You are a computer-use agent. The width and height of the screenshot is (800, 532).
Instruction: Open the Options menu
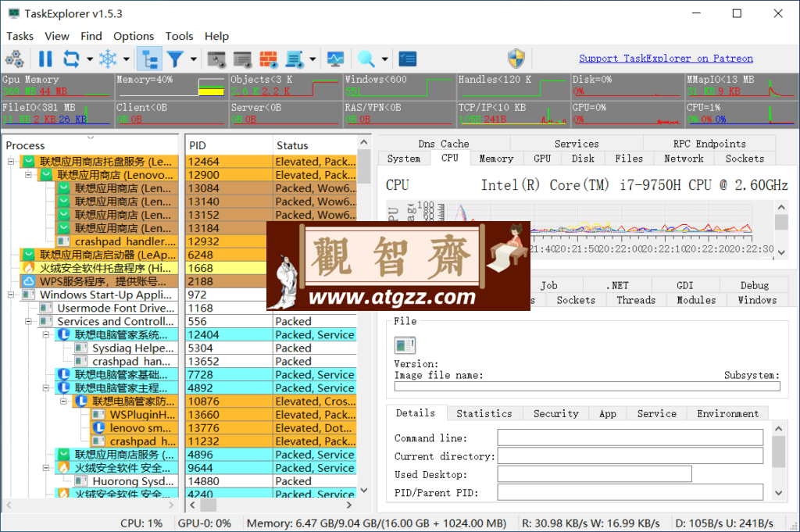pos(134,36)
